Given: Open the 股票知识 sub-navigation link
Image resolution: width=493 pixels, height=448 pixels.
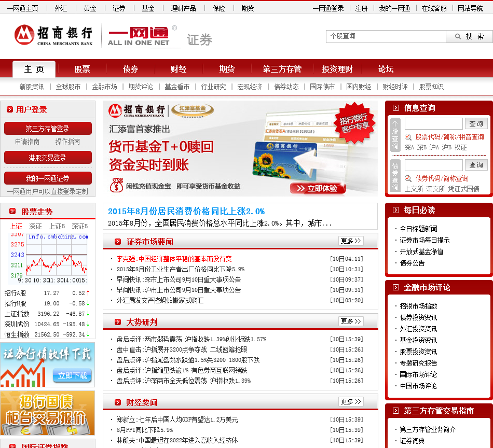Looking at the screenshot, I should coord(431,87).
